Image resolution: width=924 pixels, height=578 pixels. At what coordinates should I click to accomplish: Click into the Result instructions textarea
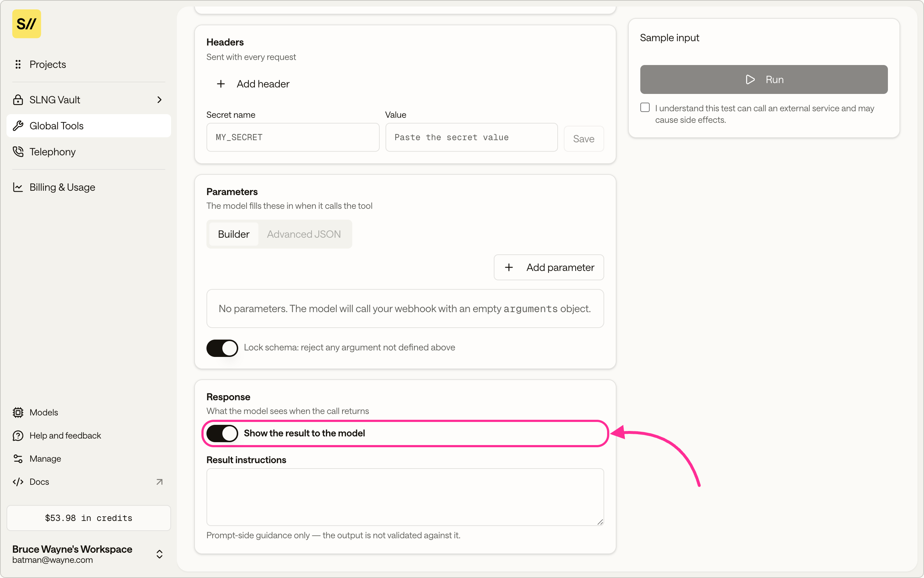click(x=405, y=497)
